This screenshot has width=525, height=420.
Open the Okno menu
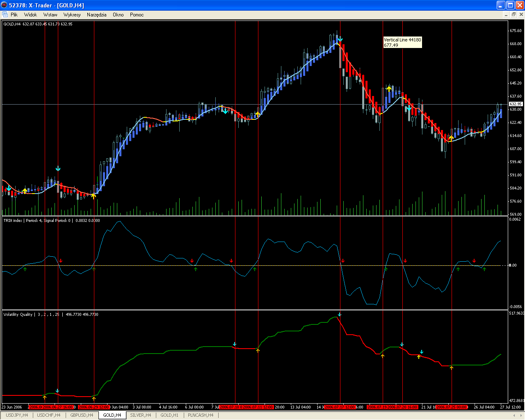click(118, 14)
